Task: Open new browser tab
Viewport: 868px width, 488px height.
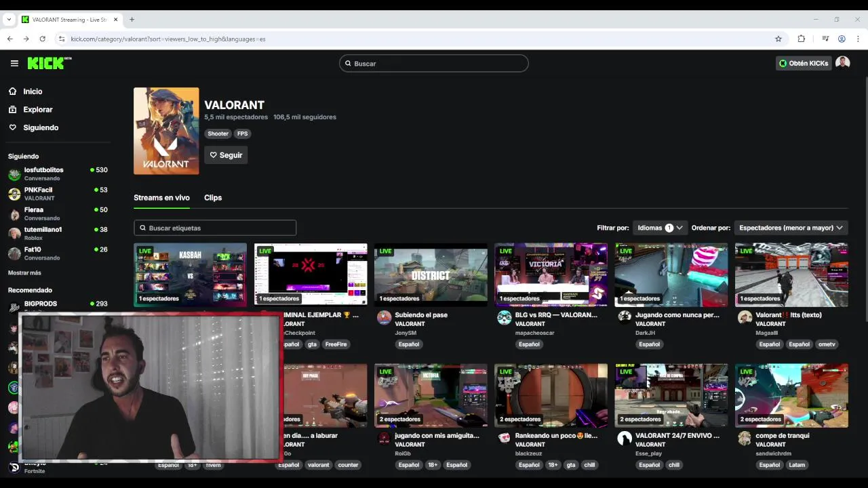Action: [132, 20]
